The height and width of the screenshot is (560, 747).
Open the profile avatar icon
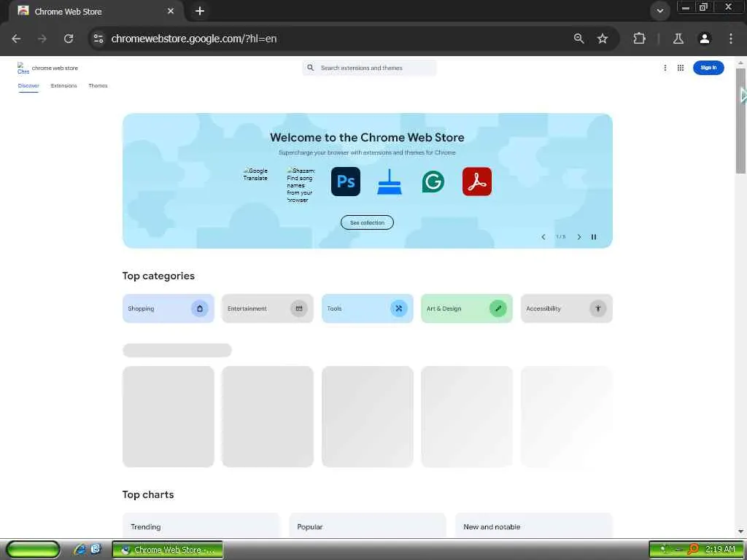click(x=705, y=39)
